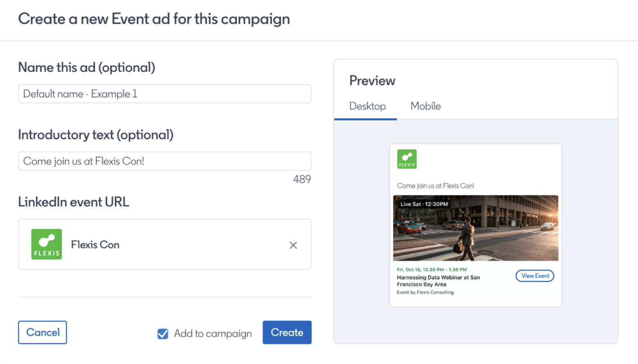Image resolution: width=638 pixels, height=364 pixels.
Task: Click the 489 character counter
Action: pos(302,180)
